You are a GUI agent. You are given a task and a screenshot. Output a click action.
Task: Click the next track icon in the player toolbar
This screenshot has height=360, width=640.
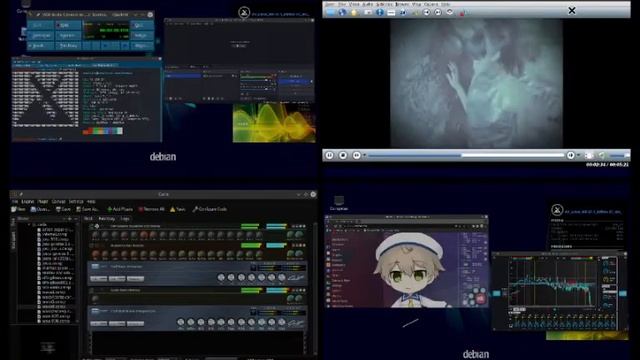pos(438,12)
